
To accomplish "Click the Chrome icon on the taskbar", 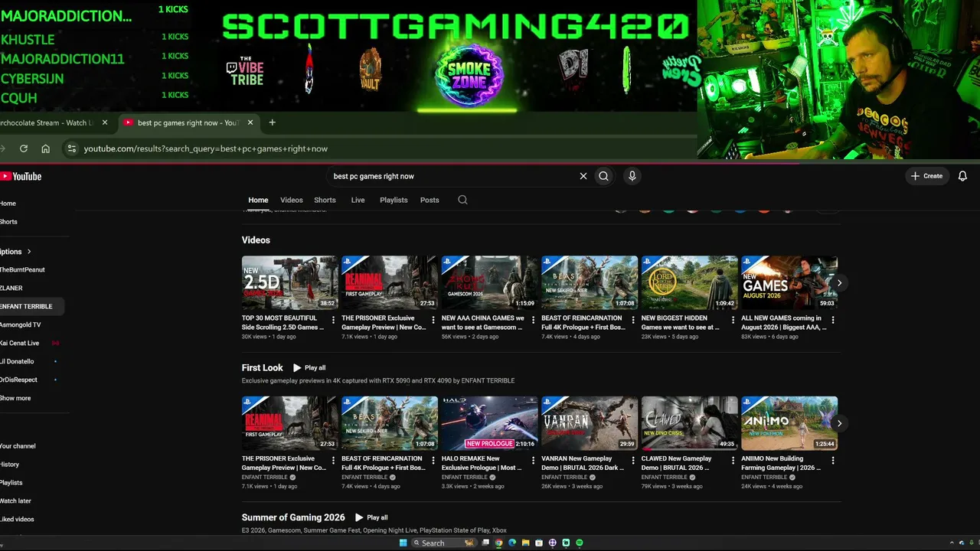I will click(x=499, y=543).
